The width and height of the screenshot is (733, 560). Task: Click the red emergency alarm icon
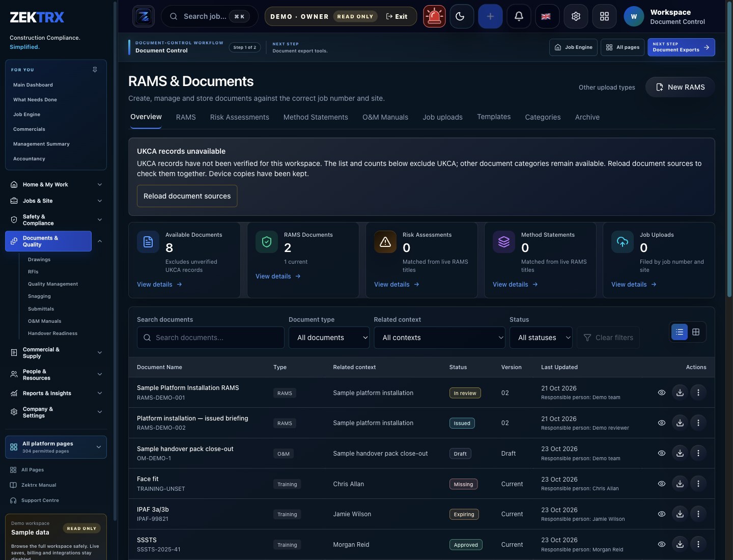(x=434, y=16)
